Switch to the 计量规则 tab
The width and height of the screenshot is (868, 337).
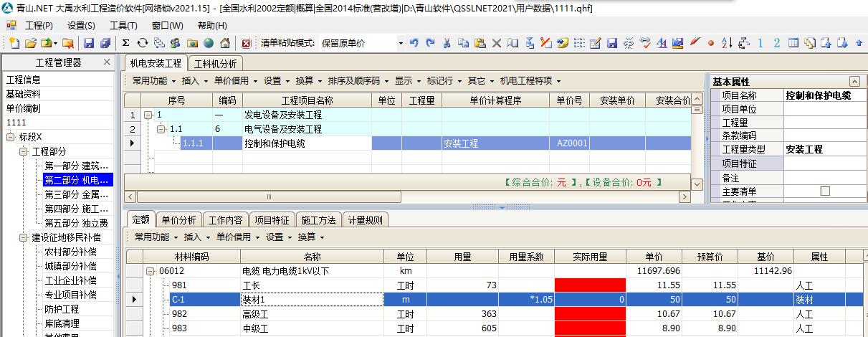pos(366,220)
